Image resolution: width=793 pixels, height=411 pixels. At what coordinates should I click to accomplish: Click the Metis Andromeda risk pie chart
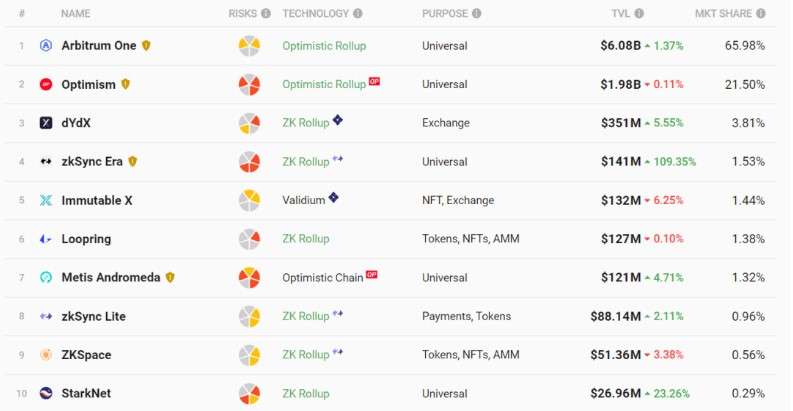249,278
